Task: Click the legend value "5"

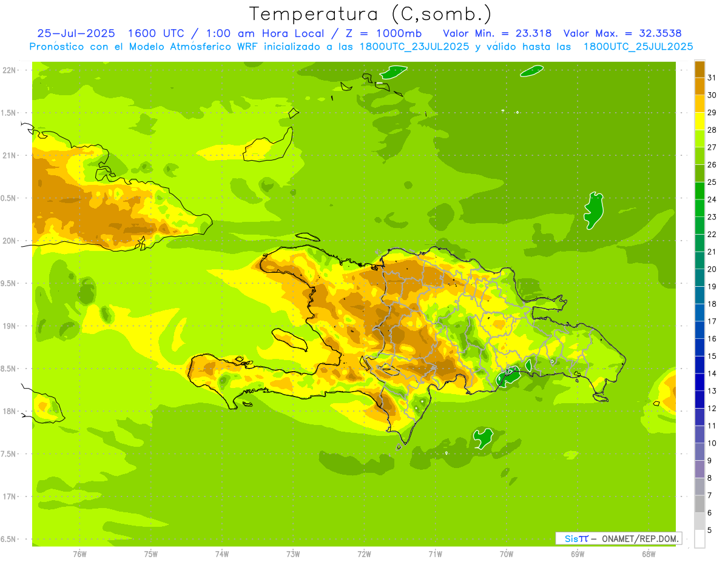Action: coord(710,530)
